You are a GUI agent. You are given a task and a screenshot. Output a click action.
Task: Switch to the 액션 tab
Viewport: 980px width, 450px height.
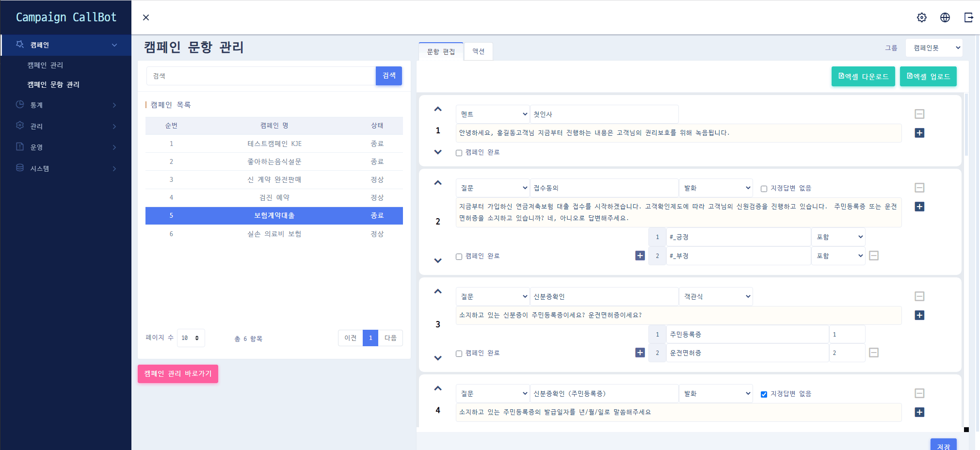click(478, 51)
